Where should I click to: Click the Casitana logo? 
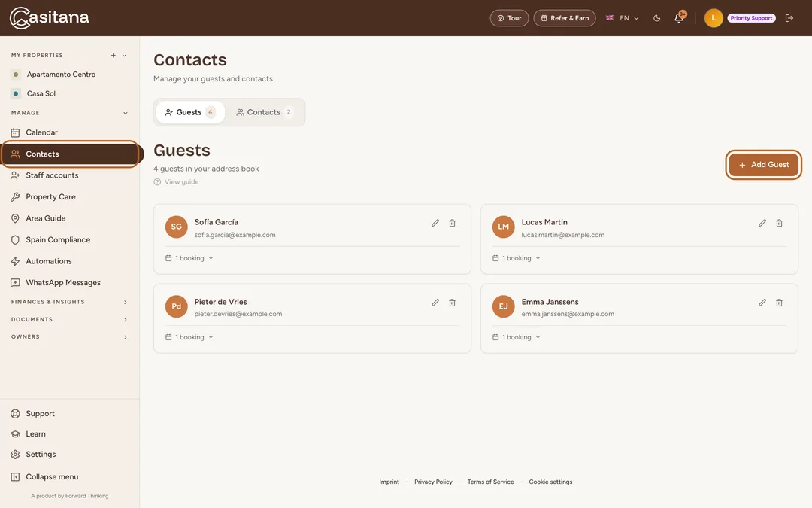click(49, 18)
